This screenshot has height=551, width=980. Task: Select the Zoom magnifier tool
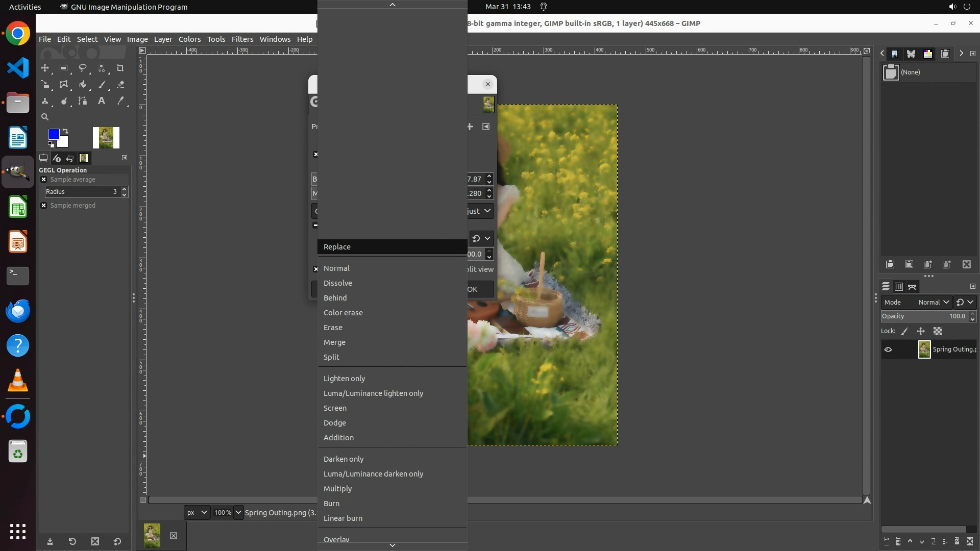click(45, 117)
